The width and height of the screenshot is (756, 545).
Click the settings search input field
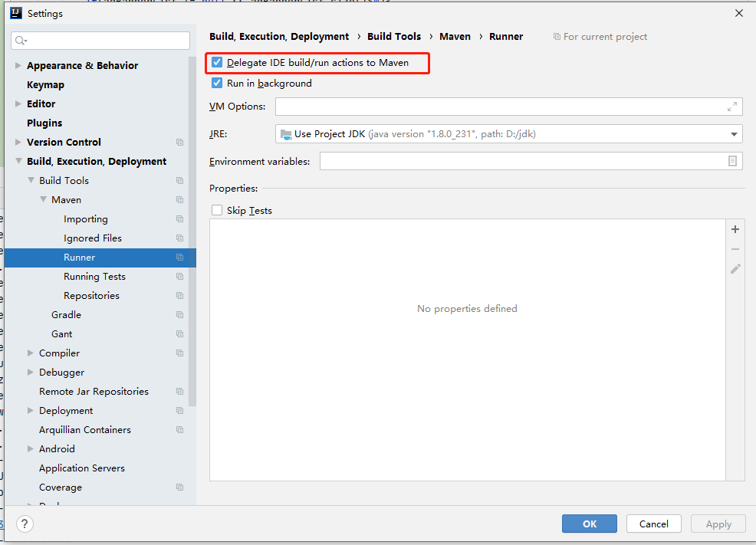[x=100, y=41]
